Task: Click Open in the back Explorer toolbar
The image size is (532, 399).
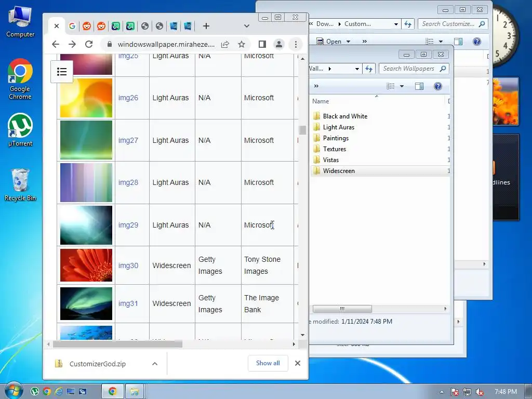Action: [329, 42]
